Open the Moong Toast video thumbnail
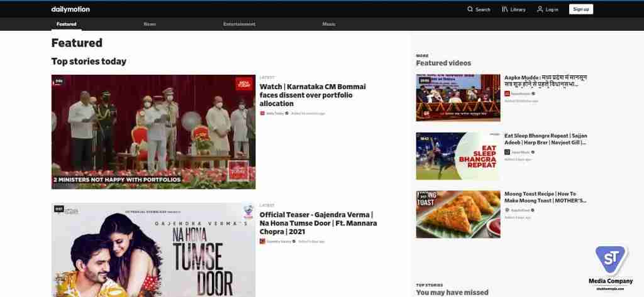 pos(458,214)
